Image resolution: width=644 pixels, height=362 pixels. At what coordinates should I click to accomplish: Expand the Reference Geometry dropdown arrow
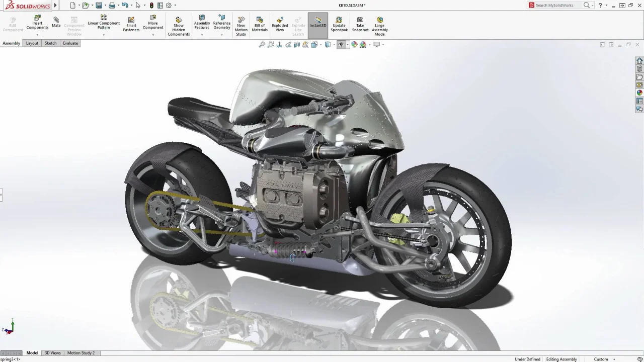pos(222,35)
